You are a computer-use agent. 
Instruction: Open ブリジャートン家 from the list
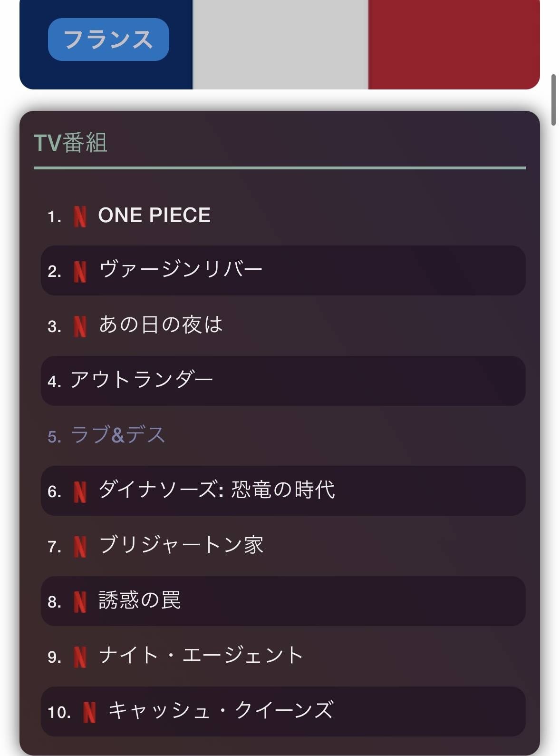coord(181,546)
